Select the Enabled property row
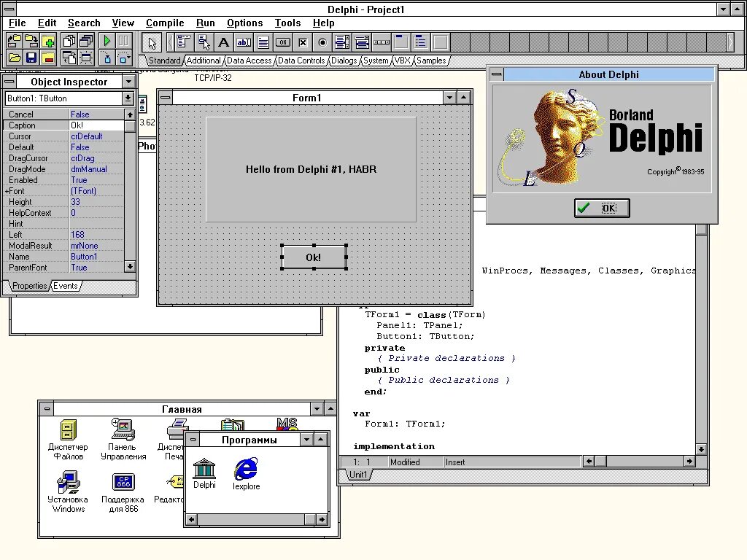This screenshot has width=747, height=560. [64, 180]
